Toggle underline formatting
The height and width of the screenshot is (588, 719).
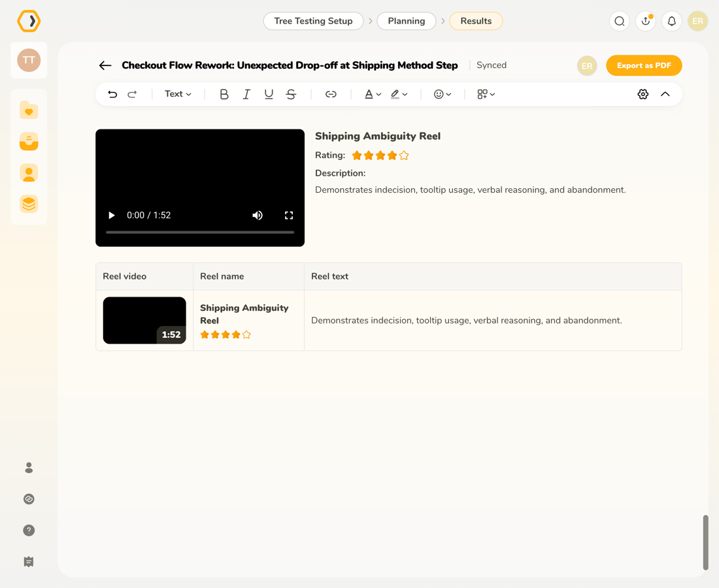269,94
